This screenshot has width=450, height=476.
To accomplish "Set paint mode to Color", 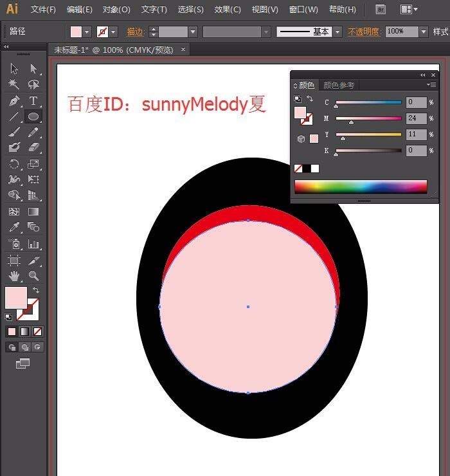I will (12, 331).
